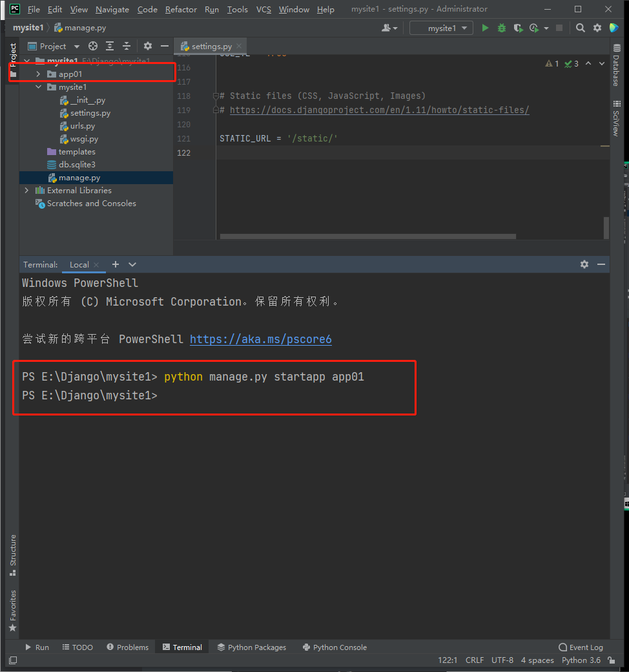Open Project panel options gear
The height and width of the screenshot is (672, 629).
pyautogui.click(x=148, y=47)
